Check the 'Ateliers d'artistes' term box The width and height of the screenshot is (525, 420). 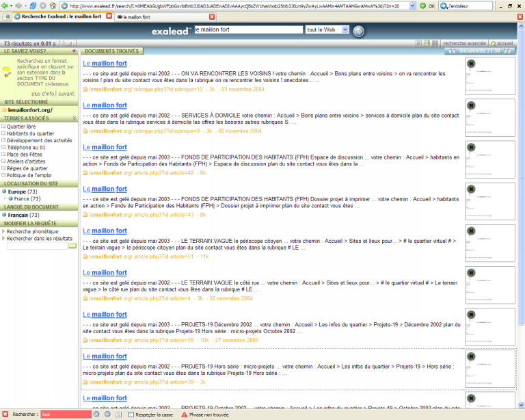3,161
